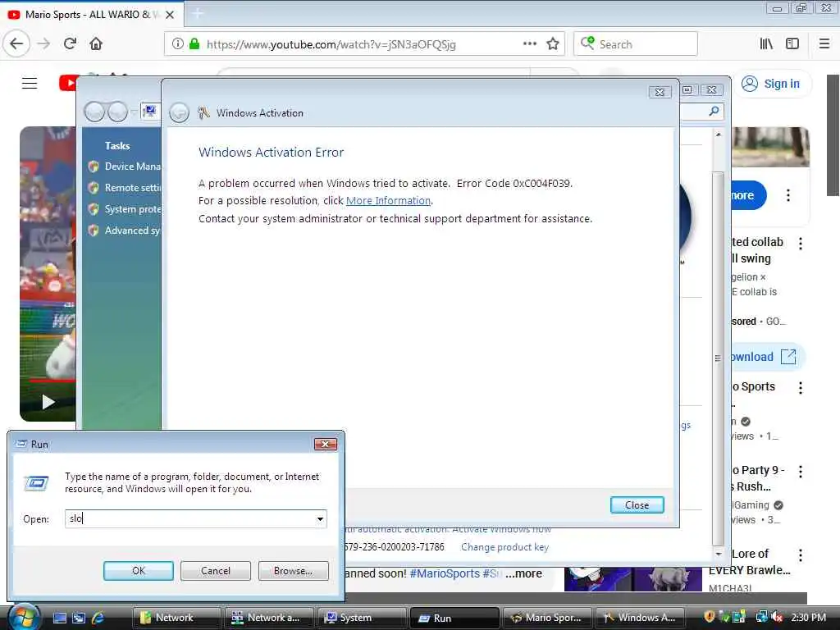This screenshot has height=630, width=840.
Task: Click Switch between windows quick launch icon
Action: tap(79, 618)
